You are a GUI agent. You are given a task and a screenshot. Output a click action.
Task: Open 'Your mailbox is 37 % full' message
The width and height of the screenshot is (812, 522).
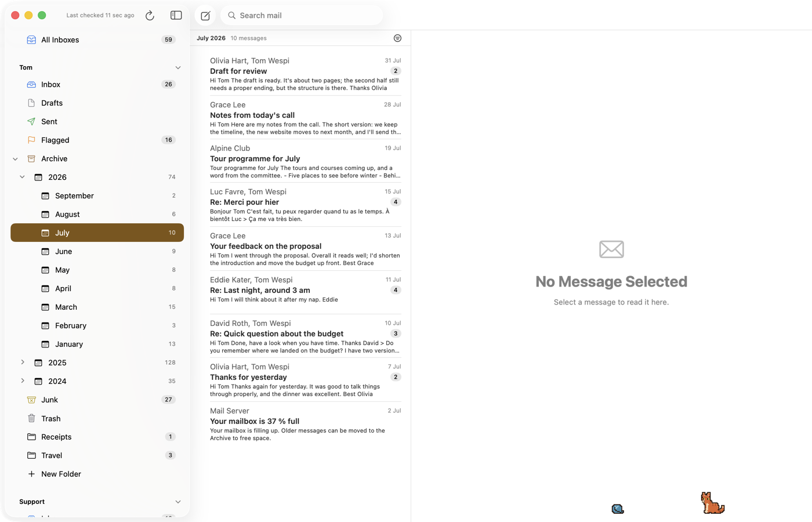pos(305,424)
